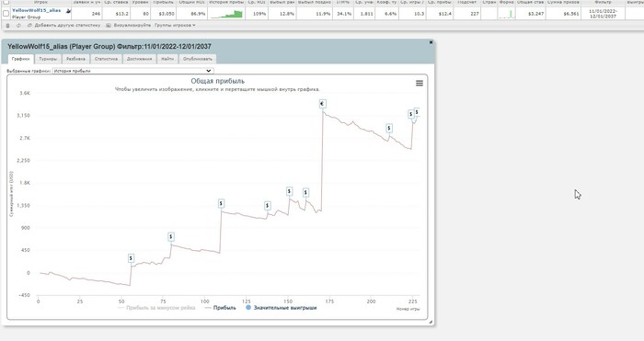Switch to the 'Достижения' tab
This screenshot has width=644, height=341.
(x=139, y=59)
